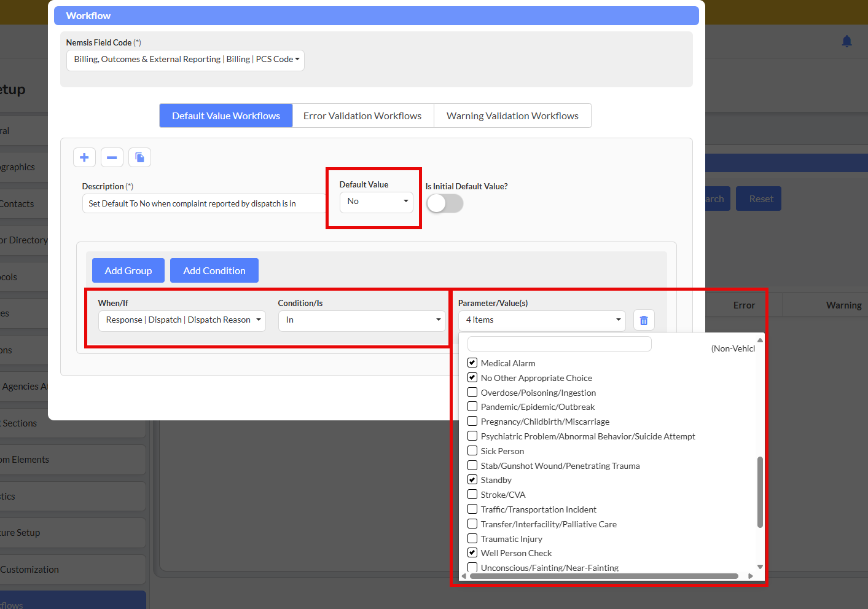Uncheck the Medical Alarm checkbox
The image size is (868, 609).
tap(472, 363)
